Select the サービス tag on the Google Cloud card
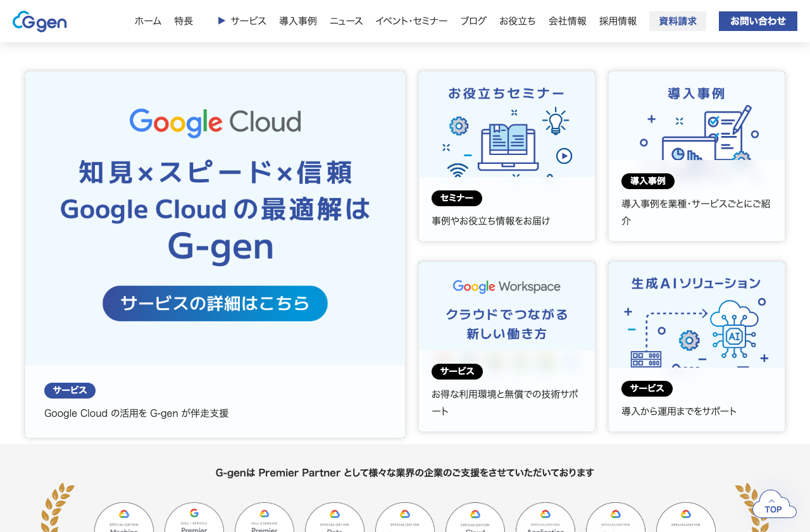 (70, 390)
